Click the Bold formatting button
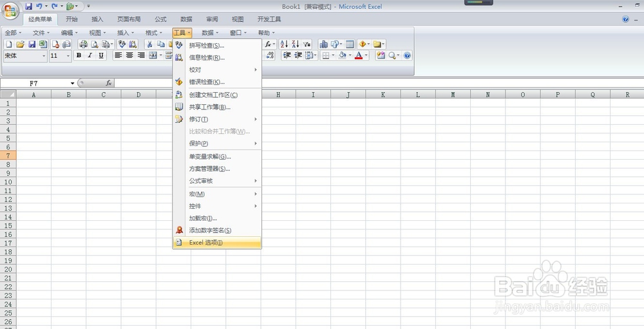The height and width of the screenshot is (329, 644). (79, 55)
